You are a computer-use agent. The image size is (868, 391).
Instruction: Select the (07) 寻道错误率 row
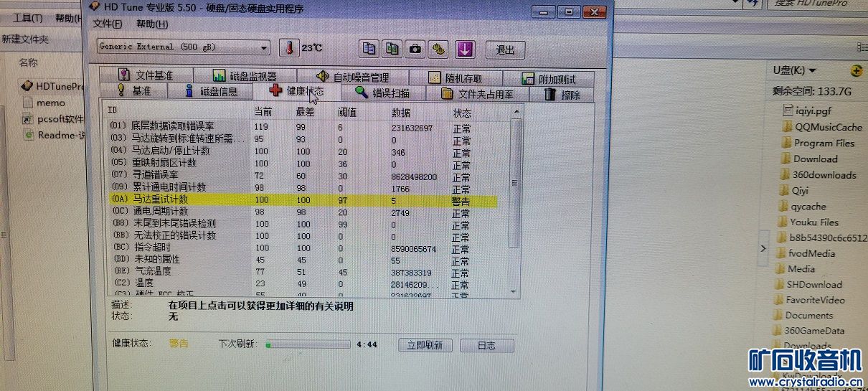pos(302,175)
